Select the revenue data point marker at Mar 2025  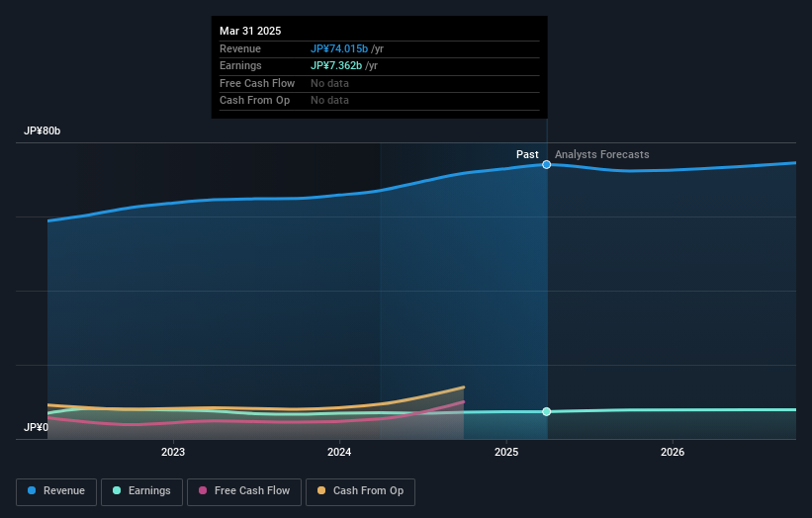546,164
